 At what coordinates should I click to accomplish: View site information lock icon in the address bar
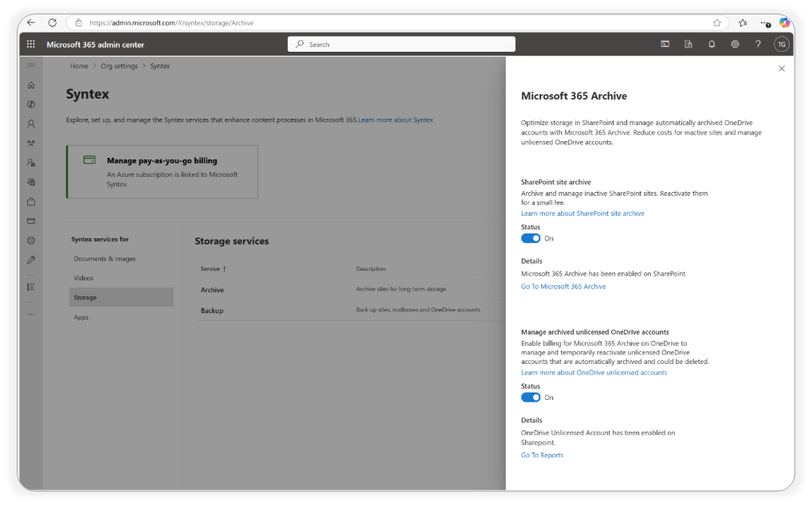click(79, 23)
